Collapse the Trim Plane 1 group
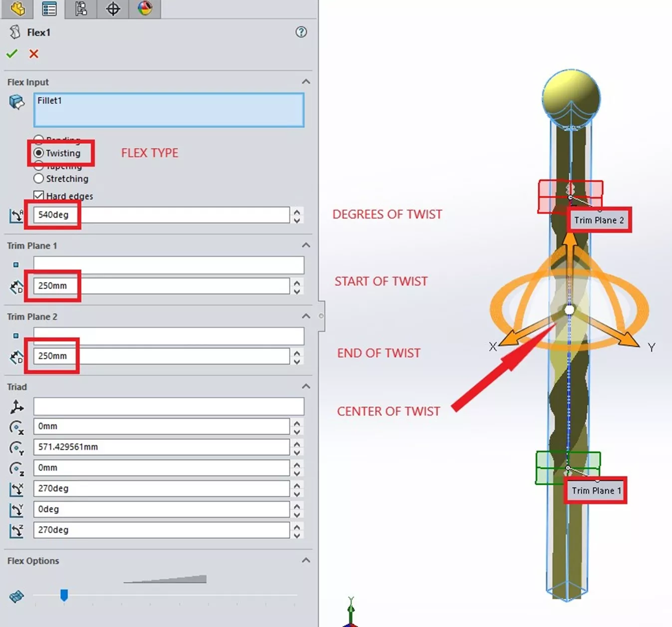This screenshot has width=672, height=627. point(306,245)
